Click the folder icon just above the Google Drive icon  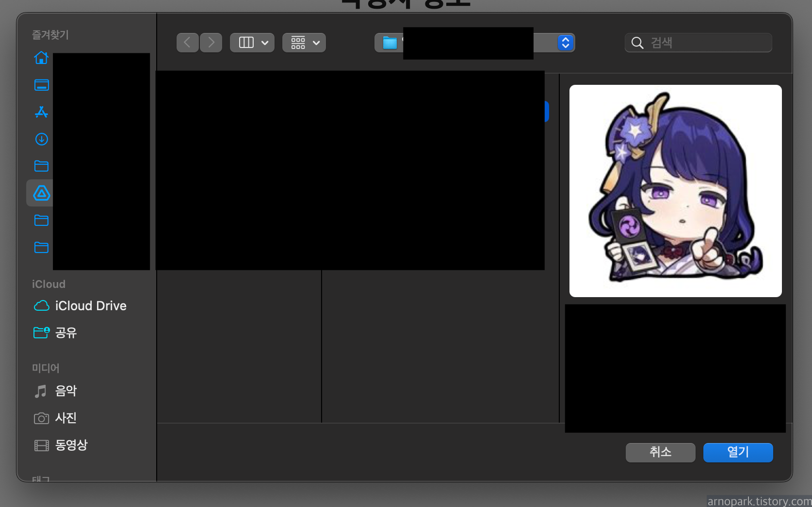(41, 166)
